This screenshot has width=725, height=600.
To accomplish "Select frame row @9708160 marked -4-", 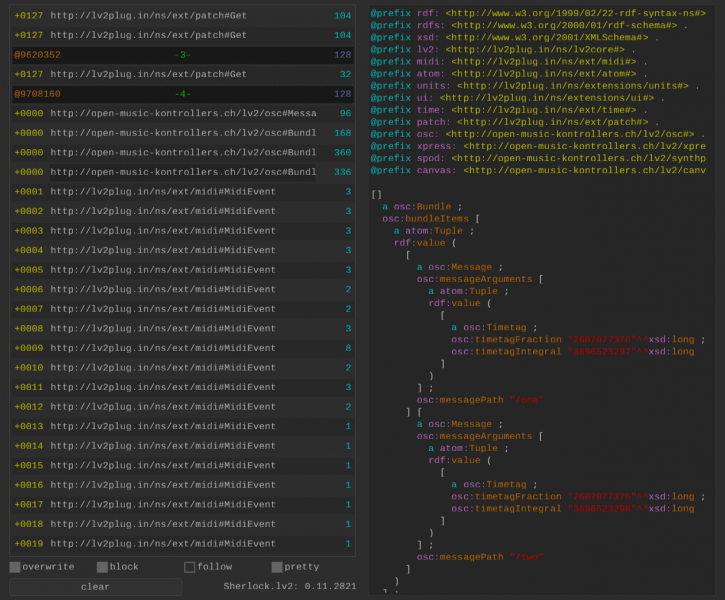I will [182, 94].
